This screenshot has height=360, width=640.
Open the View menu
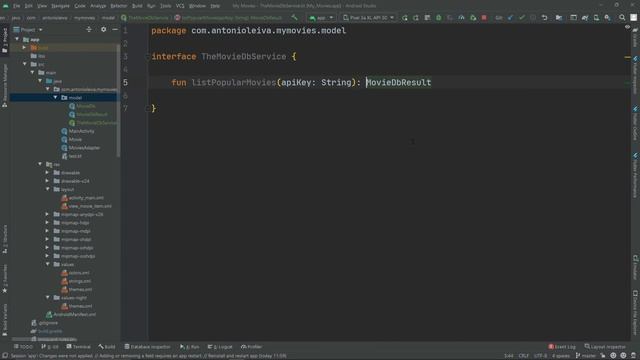click(42, 6)
